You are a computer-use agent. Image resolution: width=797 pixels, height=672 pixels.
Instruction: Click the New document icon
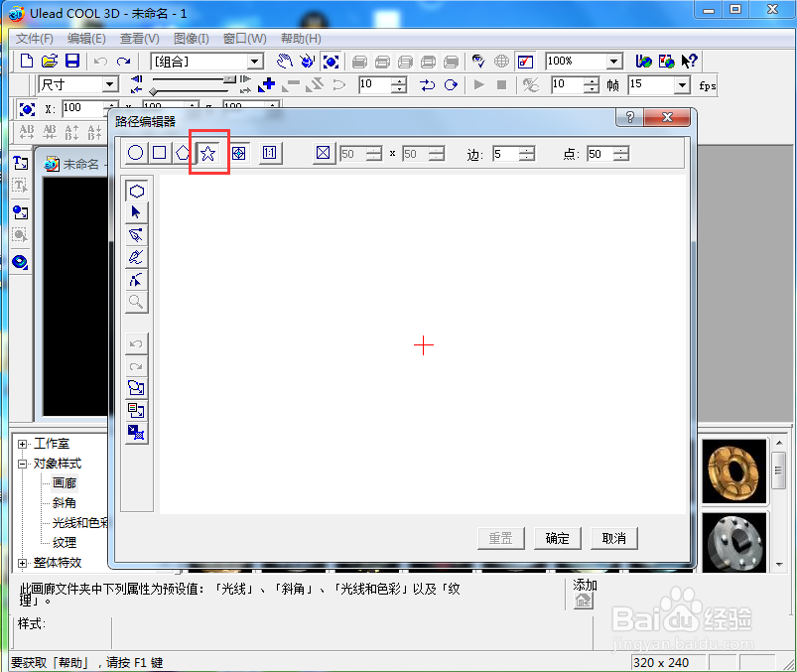click(x=27, y=61)
